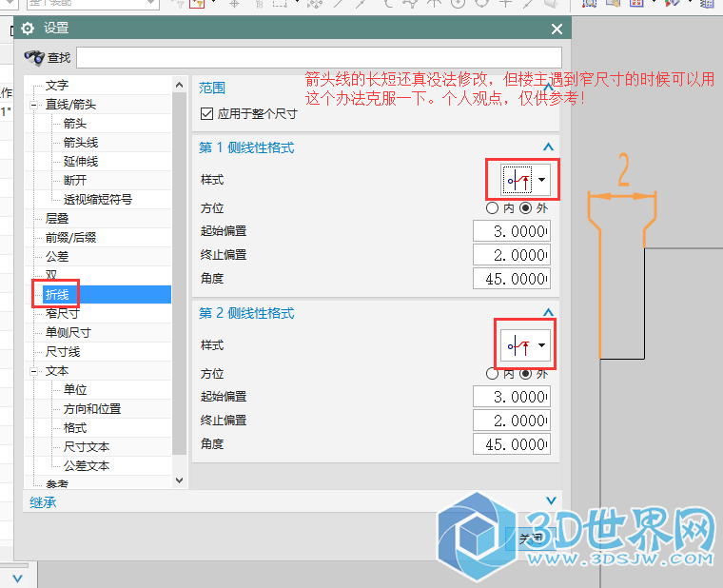Expand the 继承 section
Image resolution: width=723 pixels, height=588 pixels.
click(x=551, y=500)
